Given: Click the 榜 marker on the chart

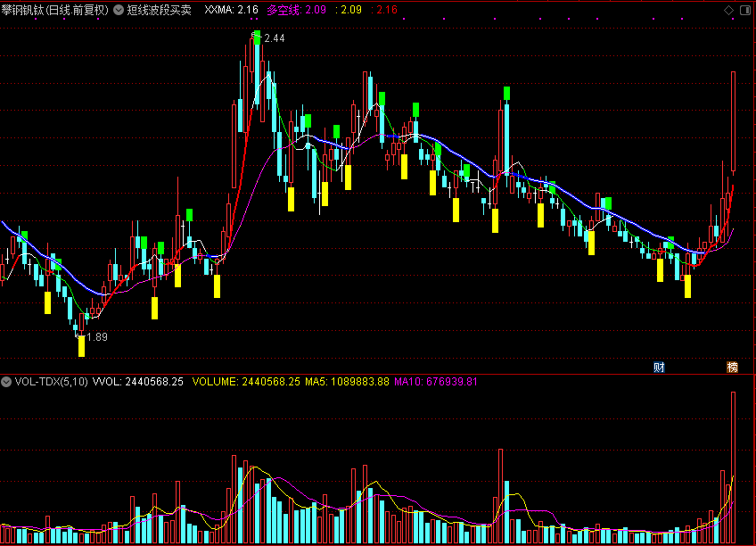Looking at the screenshot, I should click(x=733, y=368).
